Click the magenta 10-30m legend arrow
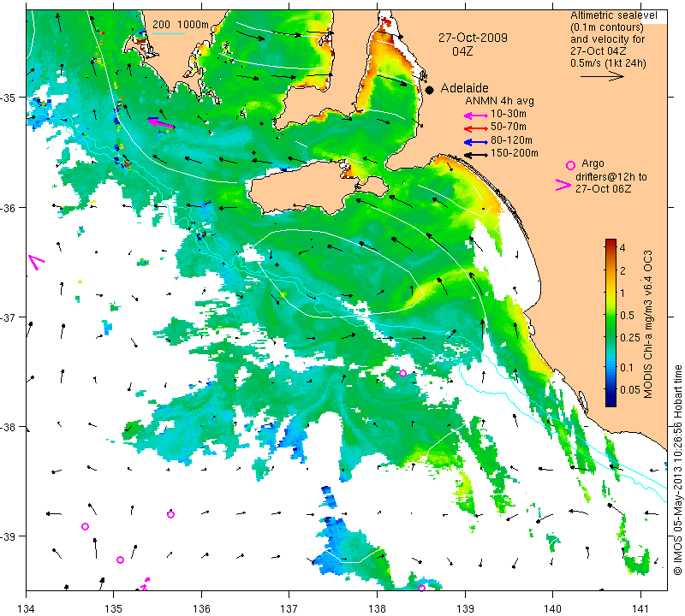Image resolution: width=685 pixels, height=616 pixels. click(x=476, y=115)
